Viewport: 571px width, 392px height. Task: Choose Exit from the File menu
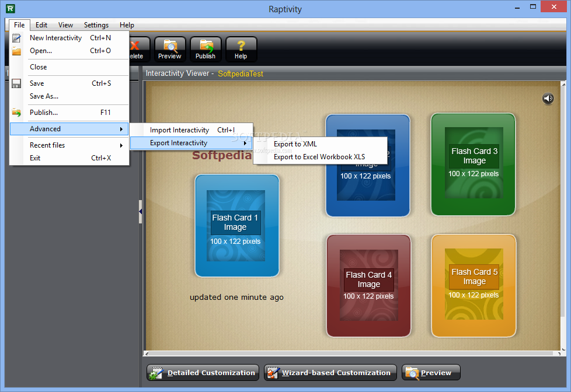[69, 158]
